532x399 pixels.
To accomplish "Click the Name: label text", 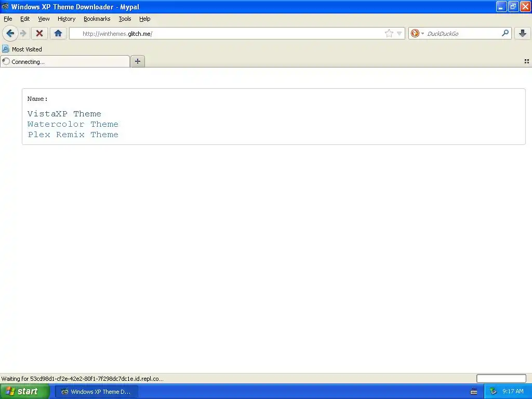I will click(x=37, y=99).
